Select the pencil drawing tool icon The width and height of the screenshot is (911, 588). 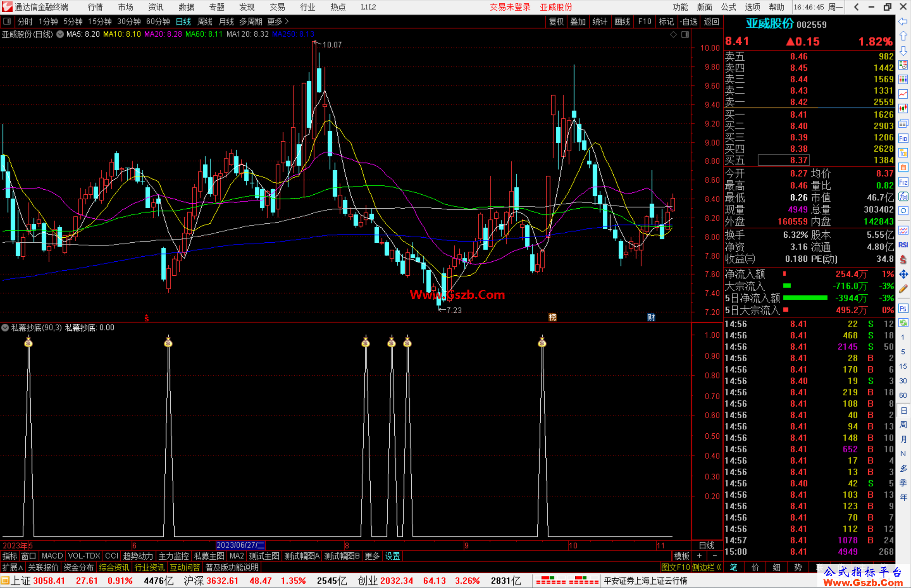pos(903,289)
